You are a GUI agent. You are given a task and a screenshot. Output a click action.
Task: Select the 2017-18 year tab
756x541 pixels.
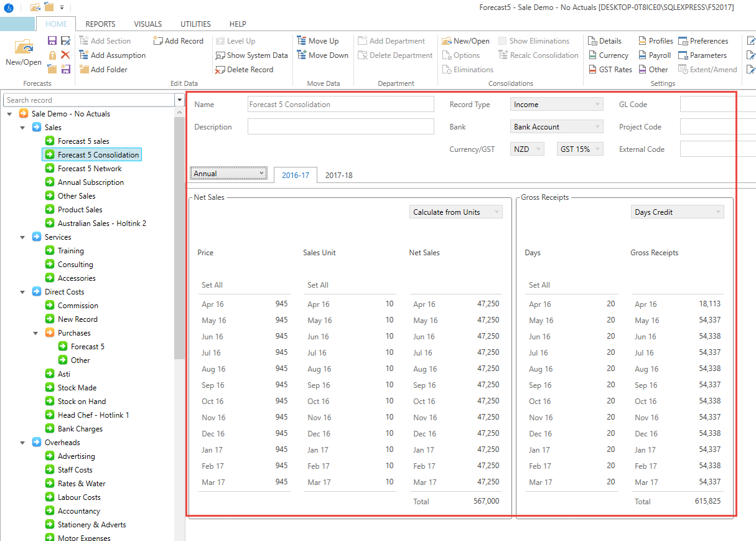coord(338,175)
